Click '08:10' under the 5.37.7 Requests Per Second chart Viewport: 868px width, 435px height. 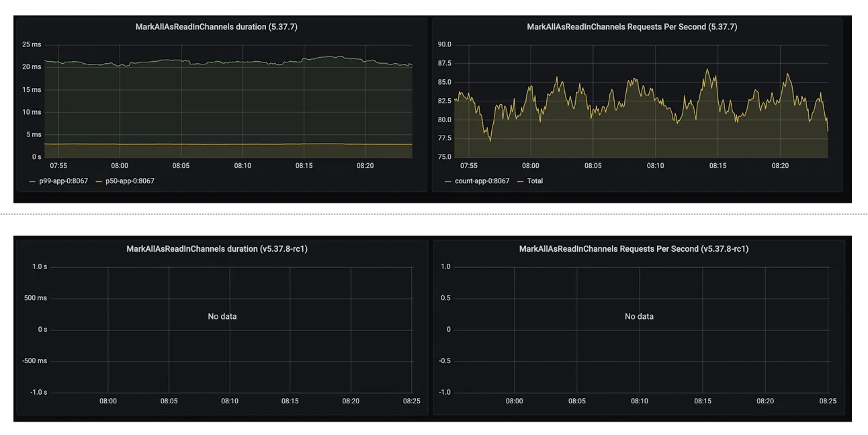[x=656, y=166]
